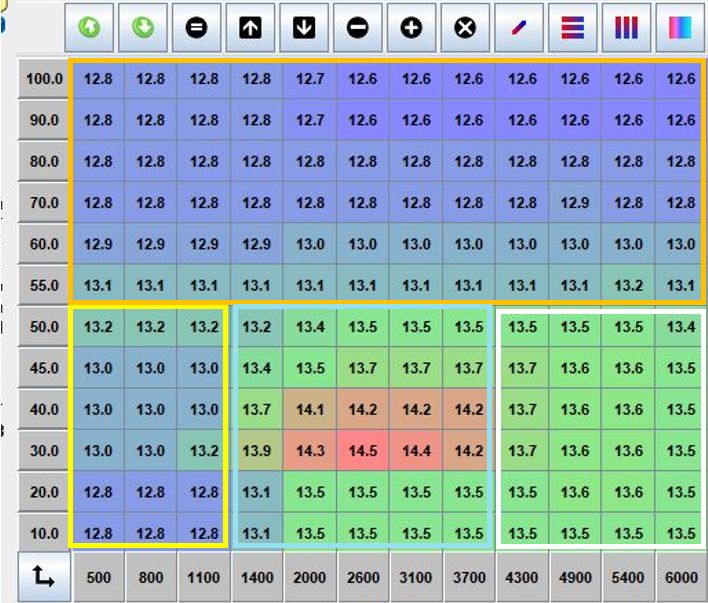Click the axis swap arrow button at bottom-left
The height and width of the screenshot is (603, 708).
(44, 576)
